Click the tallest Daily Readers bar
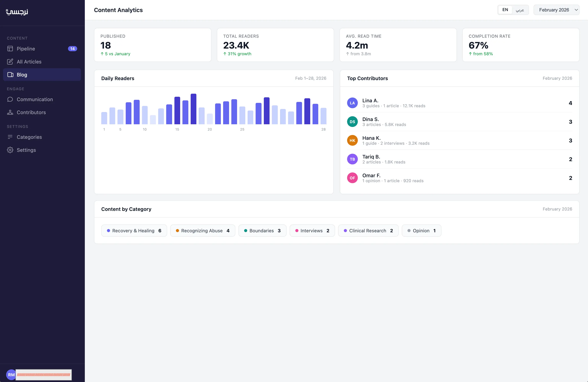Viewport: 588px width, 382px height. tap(194, 109)
